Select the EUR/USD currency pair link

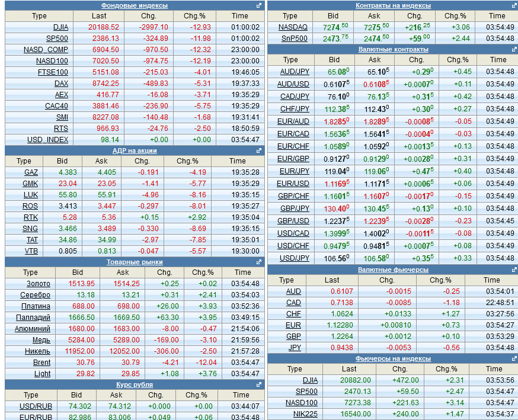click(x=293, y=184)
